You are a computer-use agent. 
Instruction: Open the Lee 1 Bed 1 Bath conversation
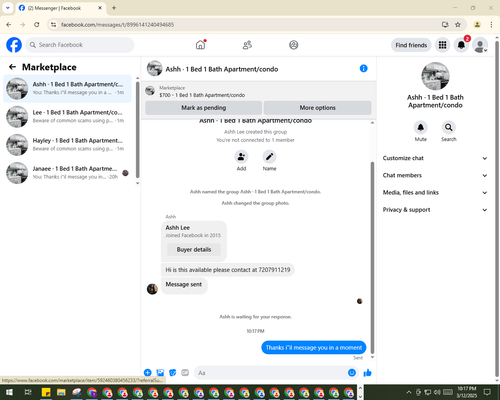click(x=68, y=117)
